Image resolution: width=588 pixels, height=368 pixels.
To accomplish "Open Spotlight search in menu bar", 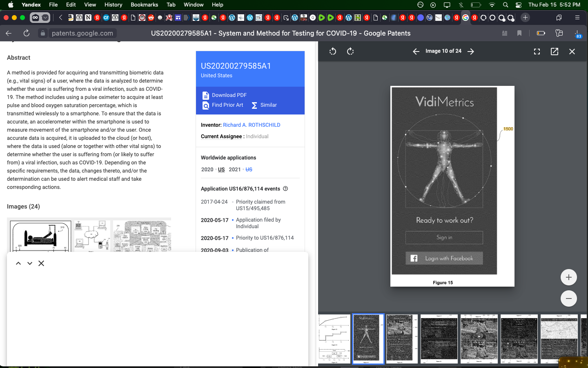I will [x=506, y=5].
